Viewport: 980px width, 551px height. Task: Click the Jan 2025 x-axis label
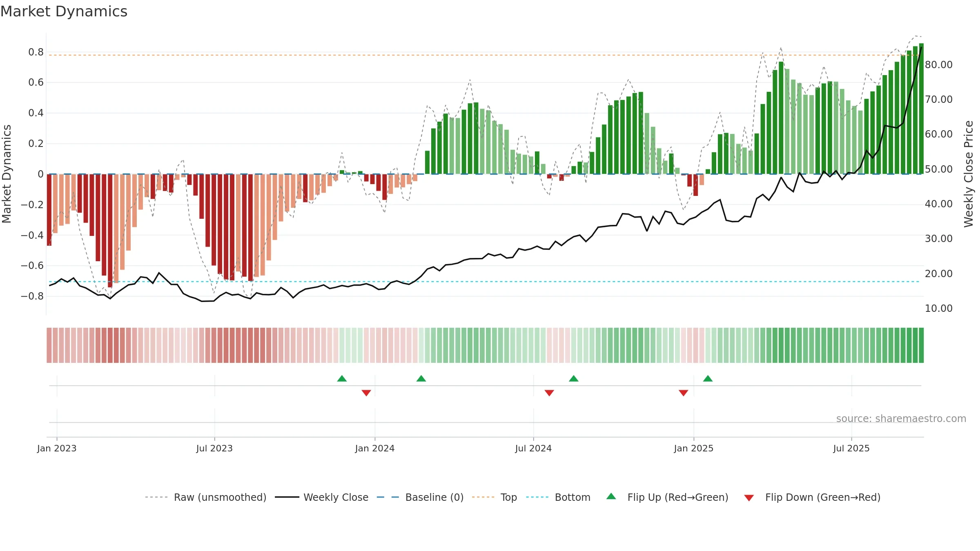694,448
